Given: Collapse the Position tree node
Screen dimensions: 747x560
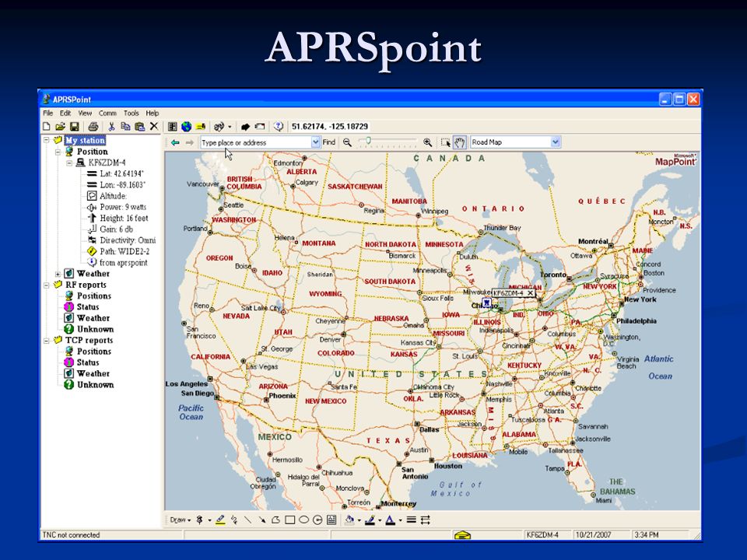Looking at the screenshot, I should point(58,152).
